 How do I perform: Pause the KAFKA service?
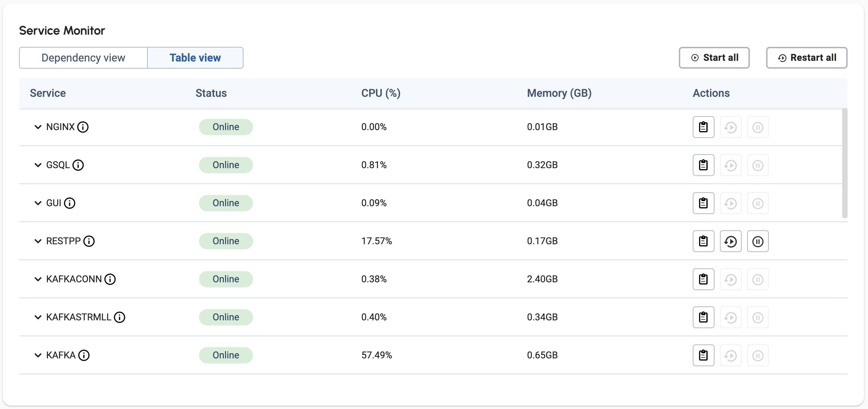coord(758,355)
